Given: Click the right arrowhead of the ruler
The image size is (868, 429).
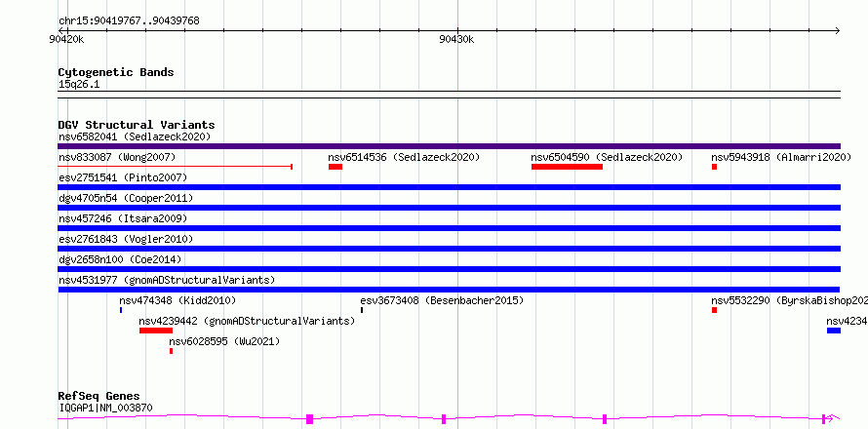Looking at the screenshot, I should tap(837, 30).
